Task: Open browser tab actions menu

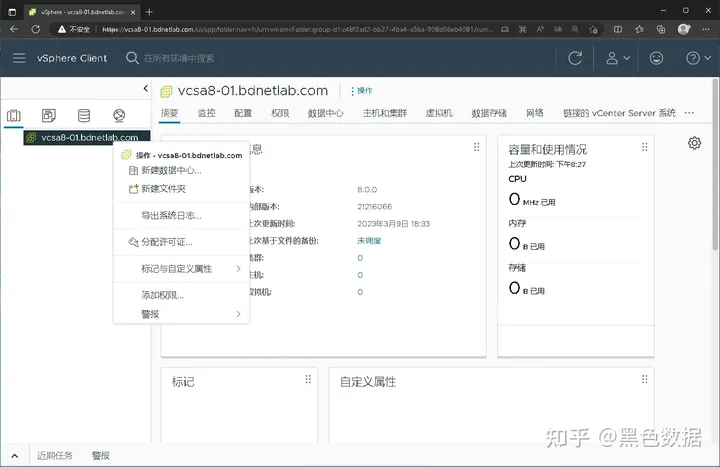Action: [x=12, y=12]
